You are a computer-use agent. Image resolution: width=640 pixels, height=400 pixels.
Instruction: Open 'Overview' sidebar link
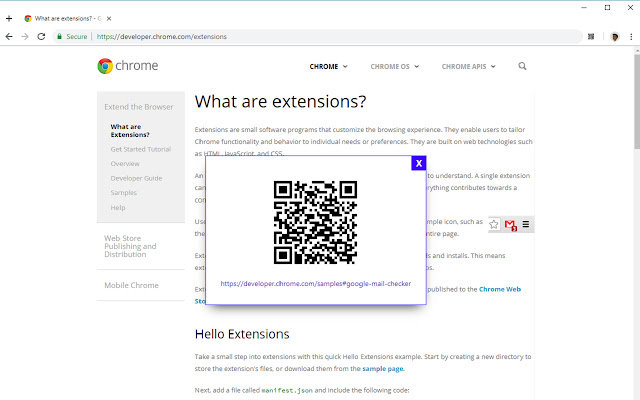coord(125,164)
